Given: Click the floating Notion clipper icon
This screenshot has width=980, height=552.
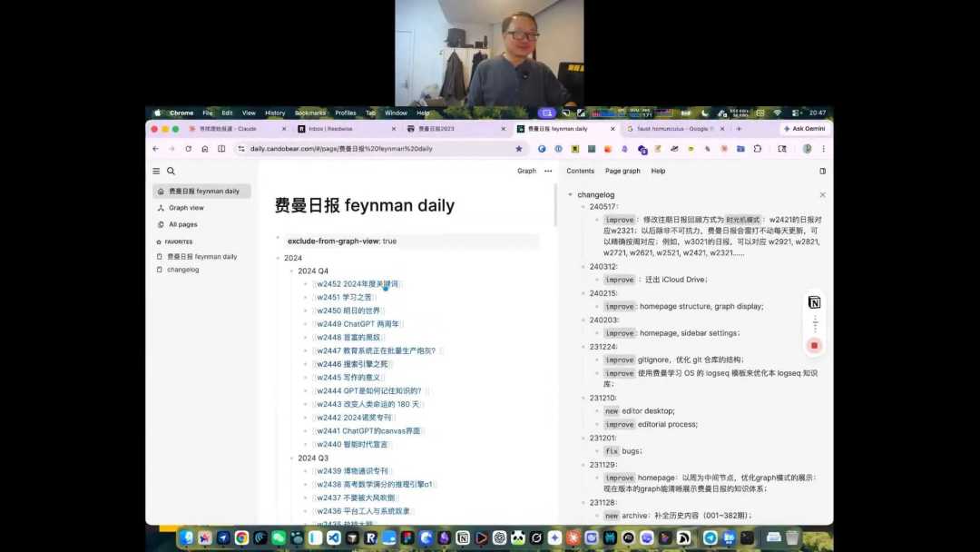Looking at the screenshot, I should click(814, 302).
